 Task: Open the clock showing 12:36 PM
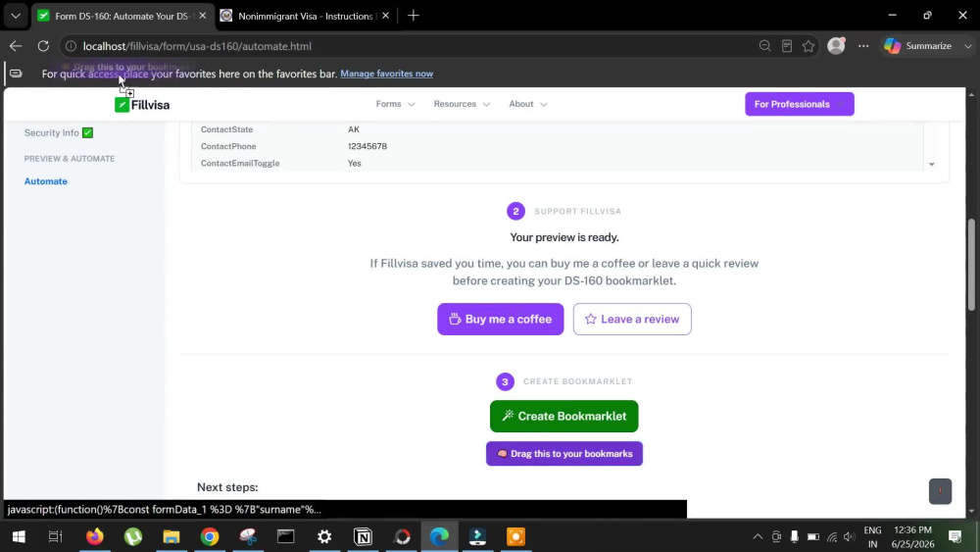click(912, 537)
